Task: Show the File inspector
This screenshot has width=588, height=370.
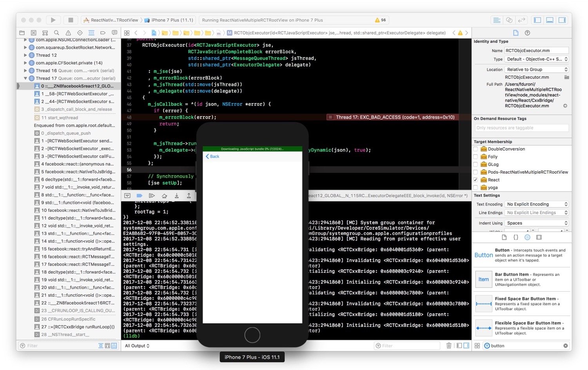Action: 516,33
